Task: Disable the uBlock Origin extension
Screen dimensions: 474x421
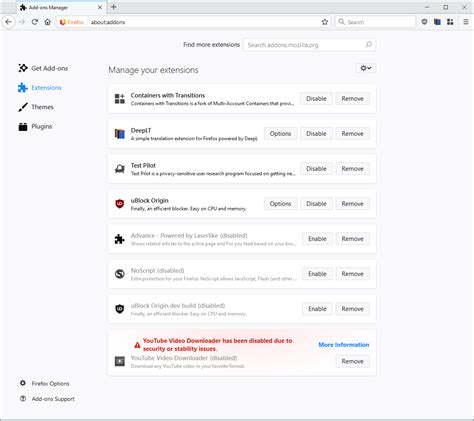Action: (x=316, y=204)
